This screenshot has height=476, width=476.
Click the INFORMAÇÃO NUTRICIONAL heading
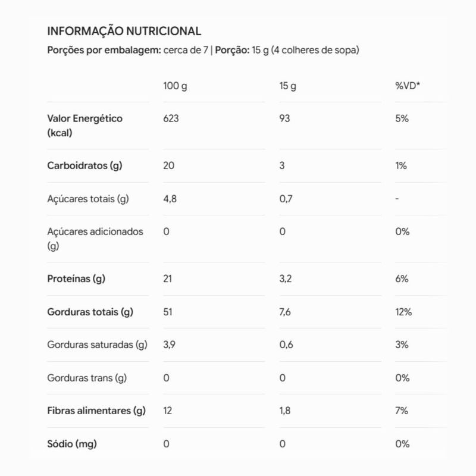point(124,32)
